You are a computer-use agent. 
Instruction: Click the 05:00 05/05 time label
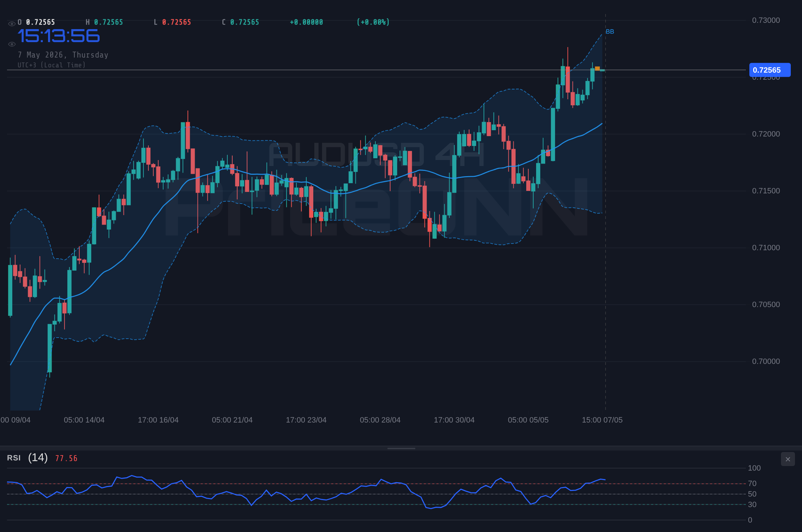pyautogui.click(x=528, y=420)
